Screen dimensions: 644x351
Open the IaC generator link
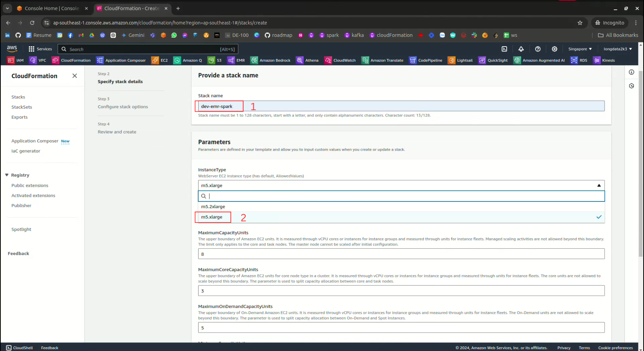pyautogui.click(x=26, y=151)
